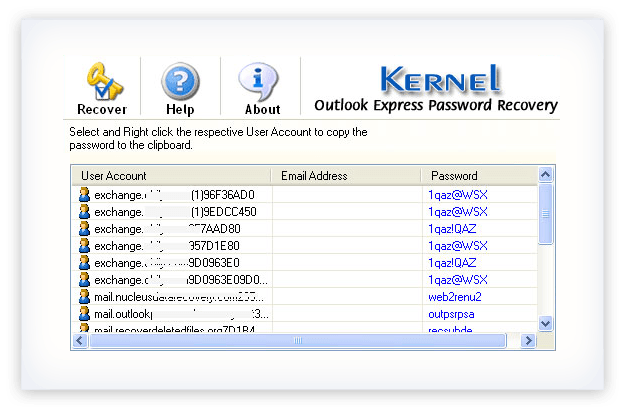Click the horizontal scrollbar thumb
This screenshot has width=624, height=409.
298,341
